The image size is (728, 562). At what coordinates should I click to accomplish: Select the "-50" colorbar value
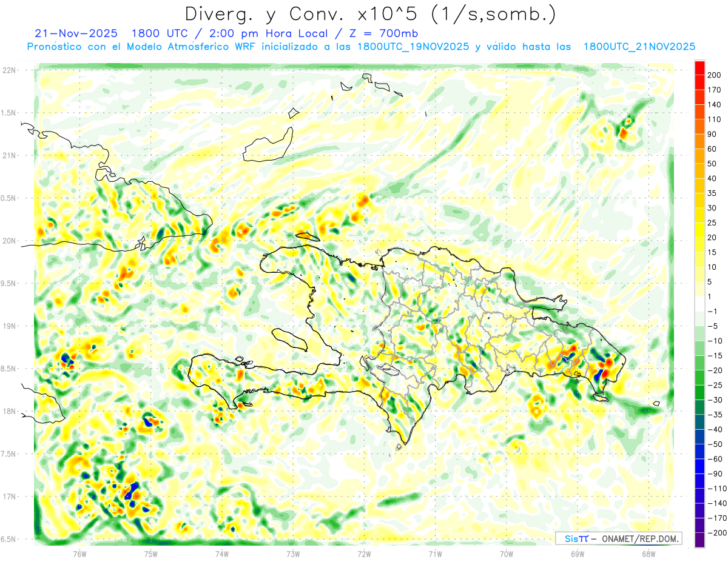pyautogui.click(x=714, y=445)
